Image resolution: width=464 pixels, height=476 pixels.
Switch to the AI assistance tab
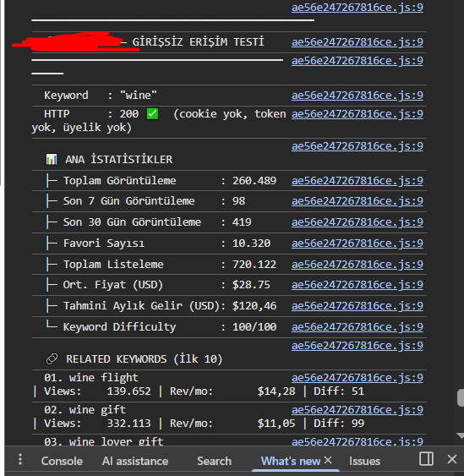tap(135, 461)
